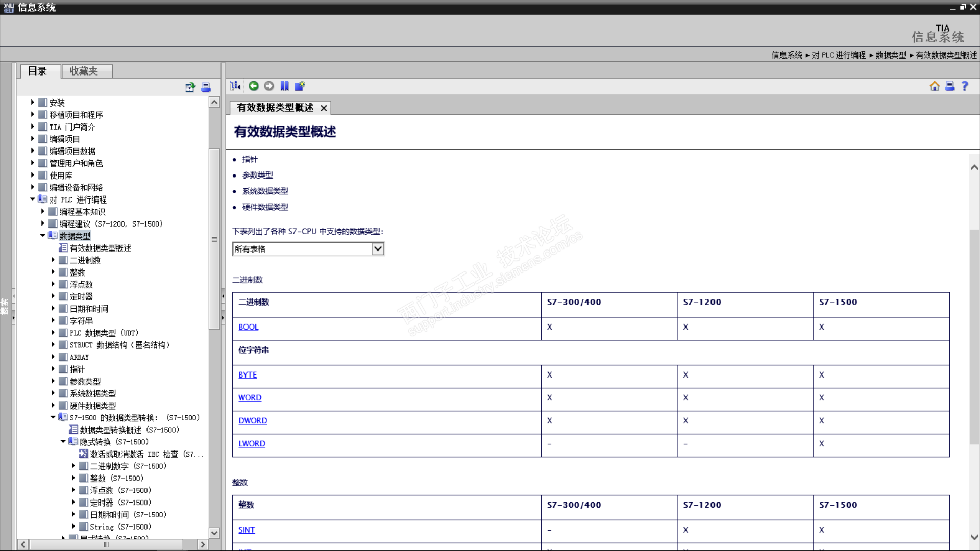This screenshot has height=551, width=980.
Task: Click the green back navigation arrow
Action: click(254, 86)
